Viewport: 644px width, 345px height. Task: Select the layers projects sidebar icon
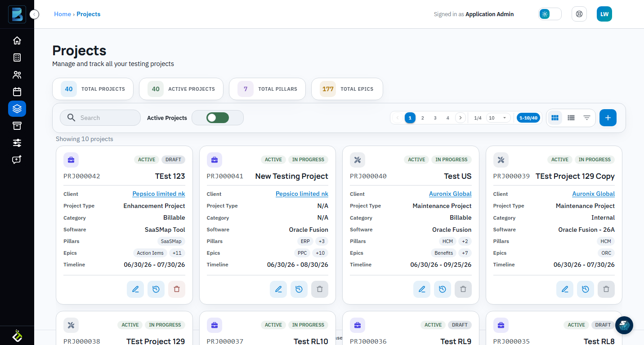17,109
